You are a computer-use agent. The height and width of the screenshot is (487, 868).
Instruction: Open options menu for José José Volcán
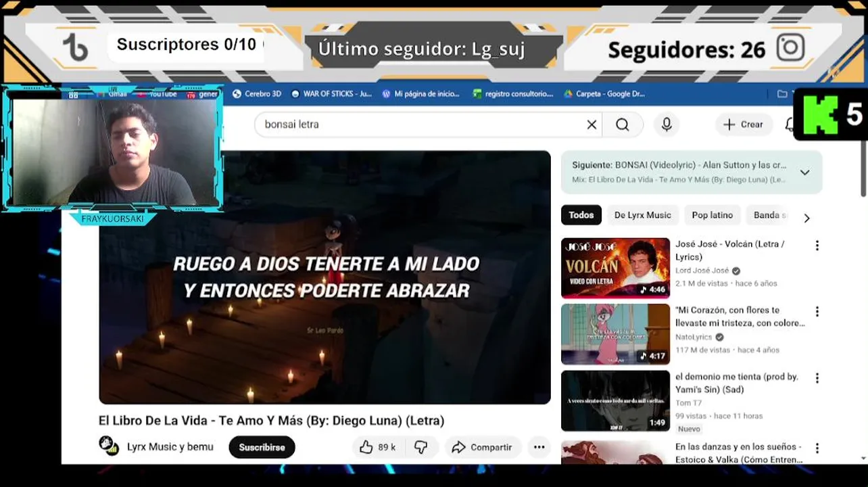tap(817, 246)
